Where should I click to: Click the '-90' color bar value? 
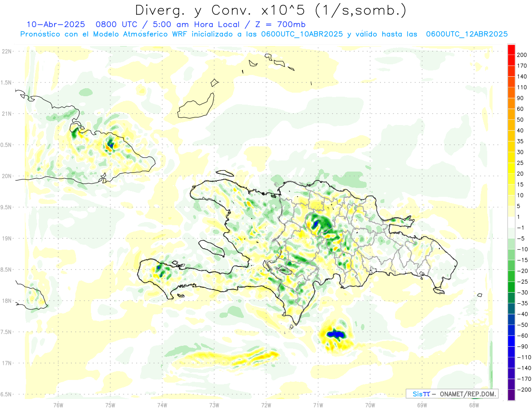(x=522, y=347)
